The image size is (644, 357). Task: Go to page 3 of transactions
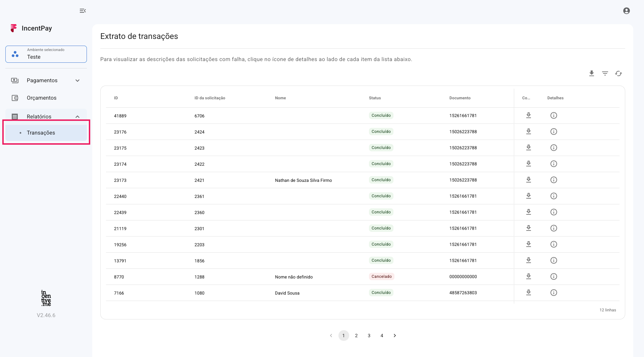(x=369, y=336)
